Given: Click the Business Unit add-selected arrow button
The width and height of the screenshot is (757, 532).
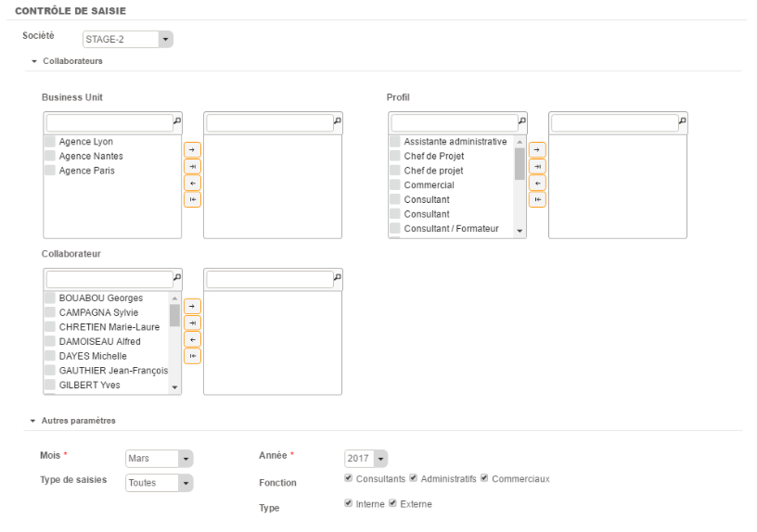Looking at the screenshot, I should [x=192, y=149].
